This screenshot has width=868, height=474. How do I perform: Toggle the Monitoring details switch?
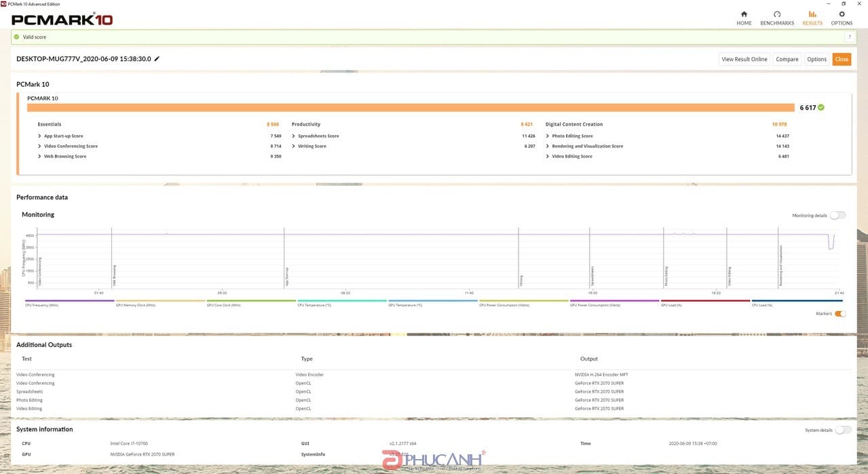click(837, 215)
